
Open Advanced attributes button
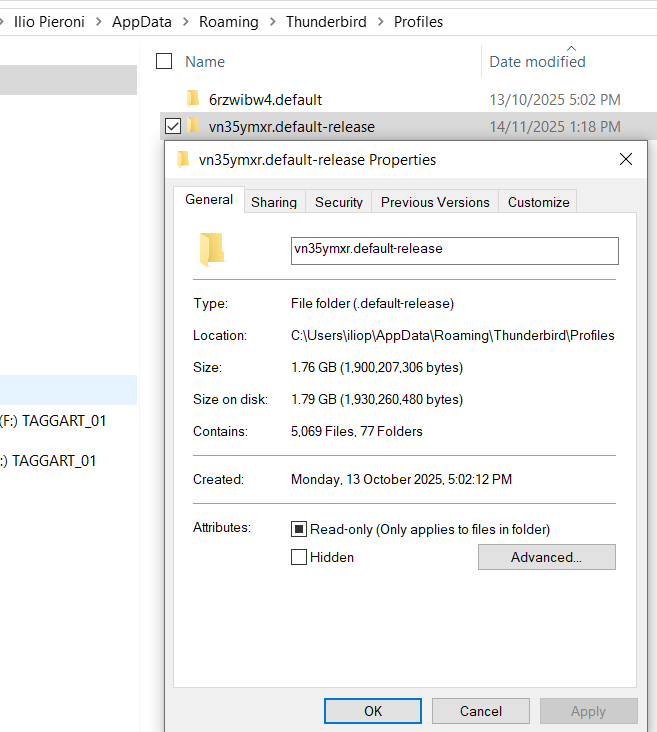(546, 557)
